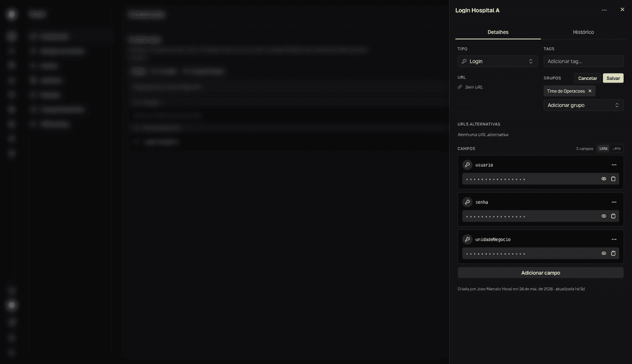Click the Sem URL link text
Screen dimensions: 632x364
coord(474,87)
